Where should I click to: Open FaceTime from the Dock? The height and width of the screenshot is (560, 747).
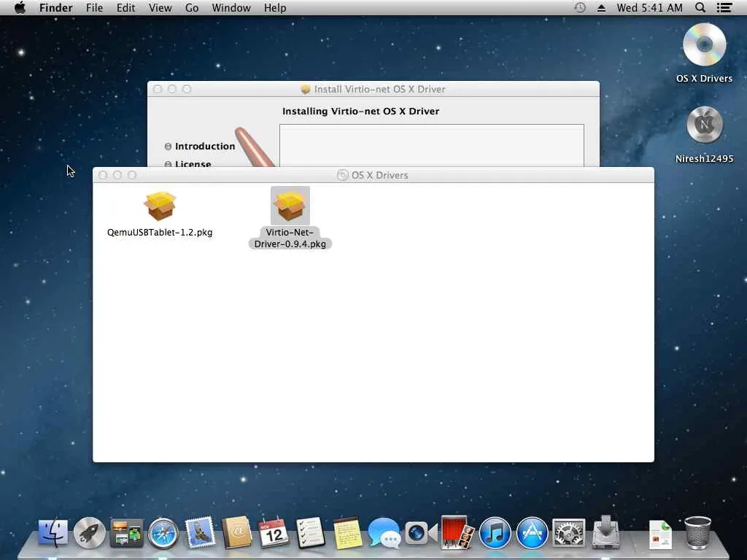point(421,532)
